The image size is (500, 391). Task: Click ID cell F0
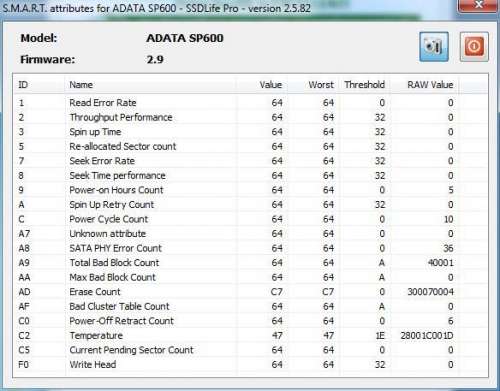[x=23, y=364]
